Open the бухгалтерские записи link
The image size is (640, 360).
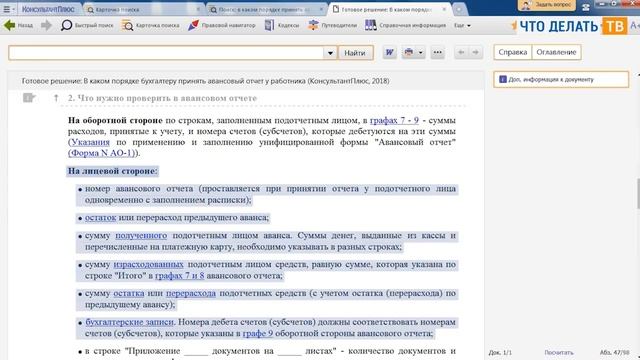(x=130, y=322)
